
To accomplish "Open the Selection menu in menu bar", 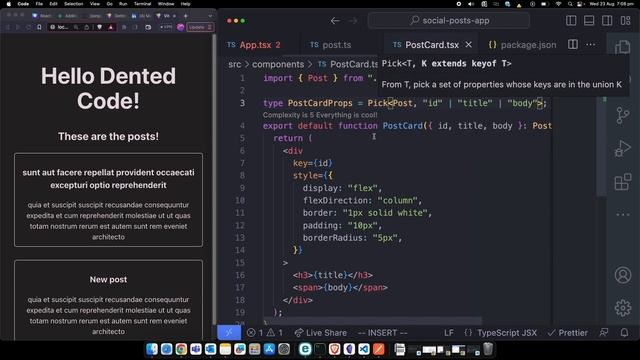I will tap(73, 4).
